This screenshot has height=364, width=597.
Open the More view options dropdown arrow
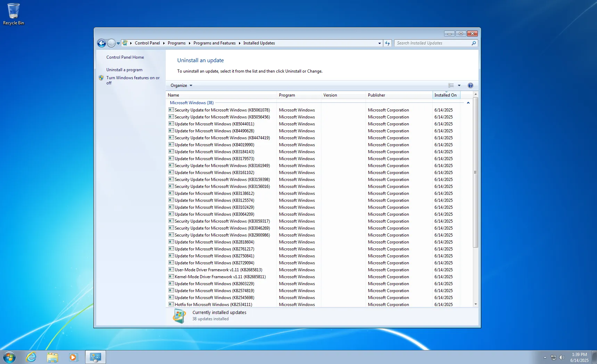point(459,85)
